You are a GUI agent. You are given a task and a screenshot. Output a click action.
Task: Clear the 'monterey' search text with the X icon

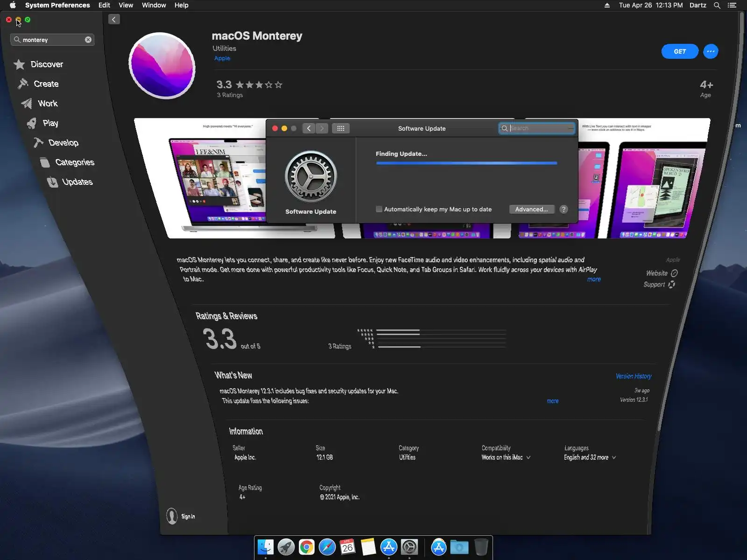(88, 40)
